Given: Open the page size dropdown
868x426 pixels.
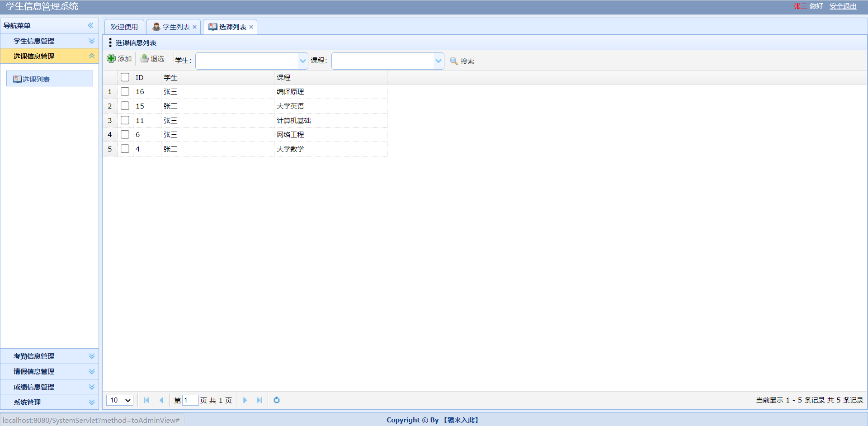Looking at the screenshot, I should click(120, 400).
